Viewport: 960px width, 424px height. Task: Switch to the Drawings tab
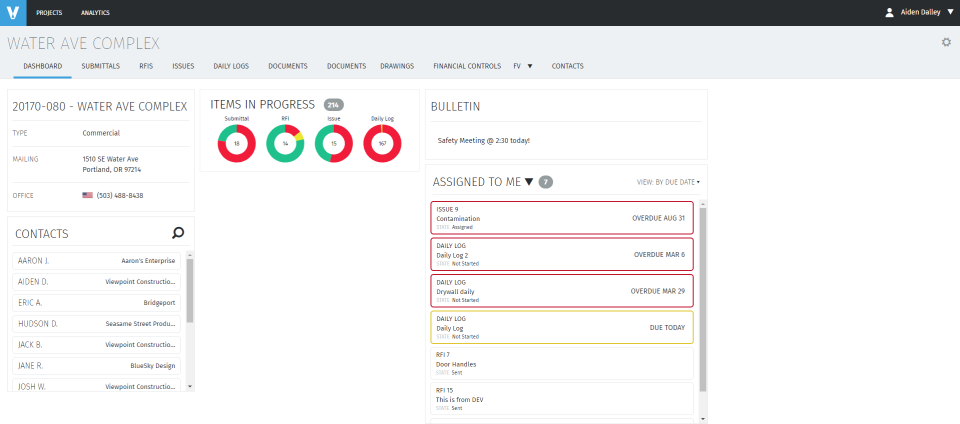pos(397,66)
